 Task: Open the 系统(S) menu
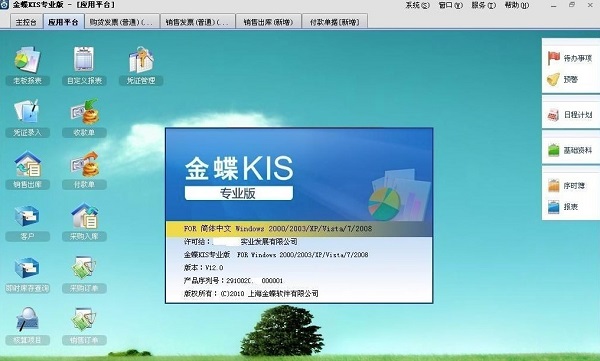tap(417, 5)
